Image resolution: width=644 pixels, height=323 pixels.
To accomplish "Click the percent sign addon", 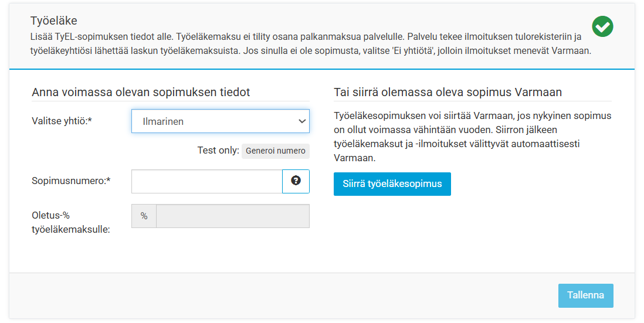I will 144,216.
